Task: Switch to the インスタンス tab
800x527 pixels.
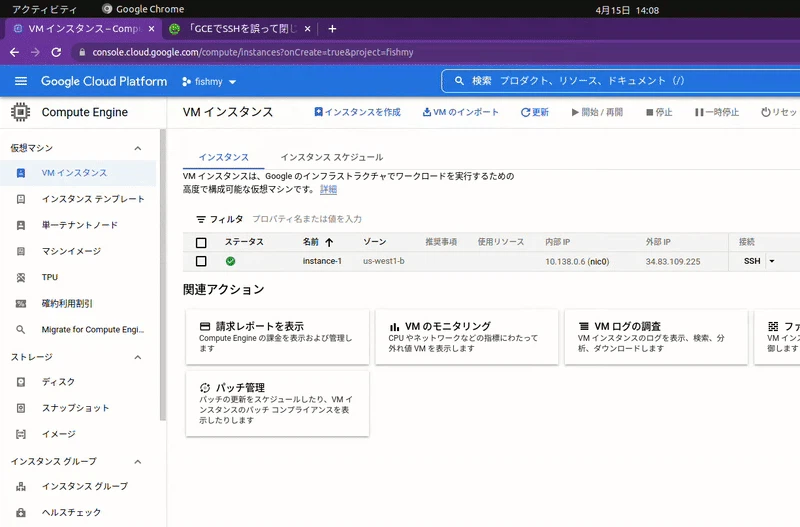Action: [223, 157]
